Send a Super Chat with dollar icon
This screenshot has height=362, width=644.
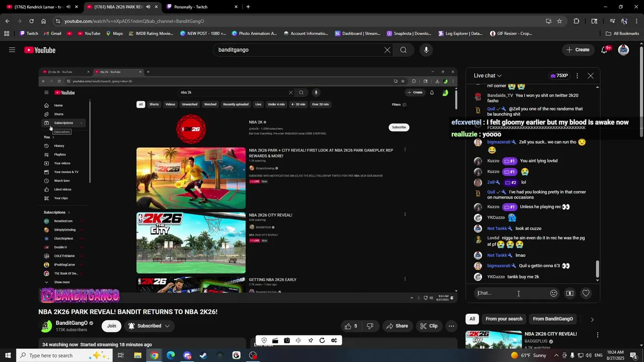coord(570,293)
